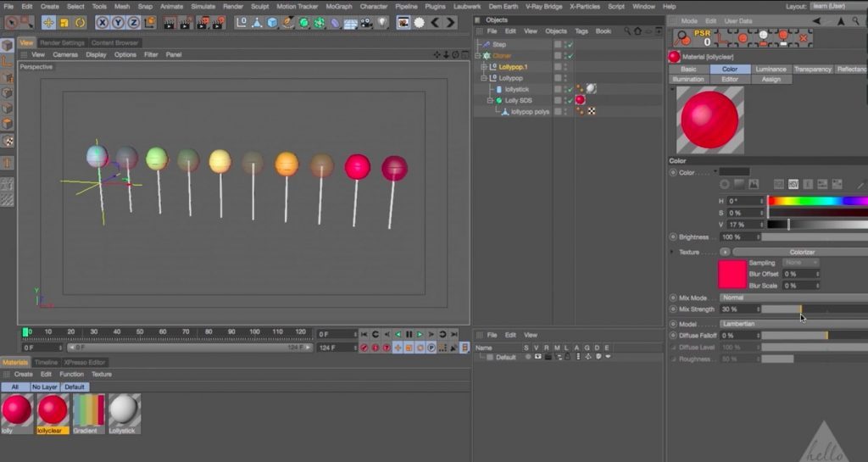Switch to the Content Browser tab
The image size is (868, 462).
click(x=114, y=42)
